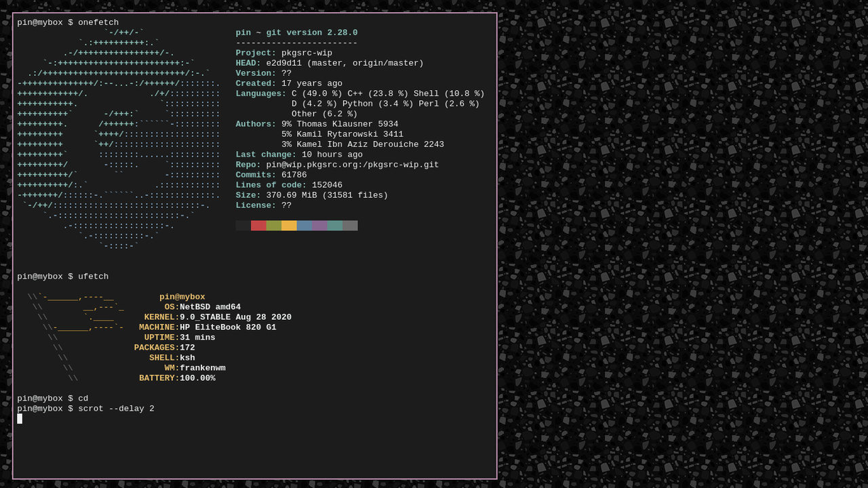
Task: Click the 'scrot --delay 2' command line
Action: coord(86,409)
